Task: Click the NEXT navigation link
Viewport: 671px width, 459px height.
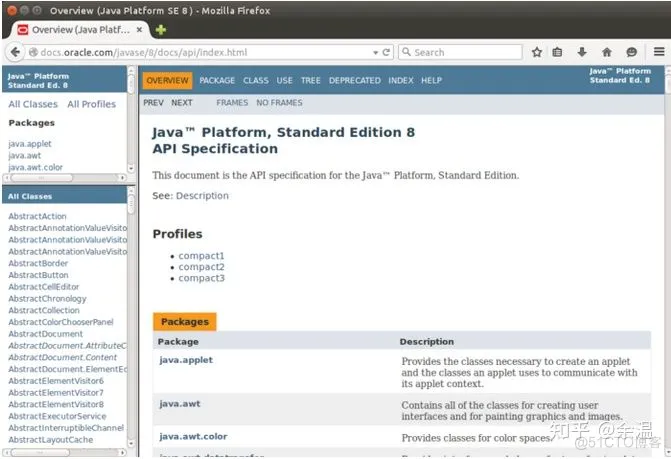Action: [181, 103]
